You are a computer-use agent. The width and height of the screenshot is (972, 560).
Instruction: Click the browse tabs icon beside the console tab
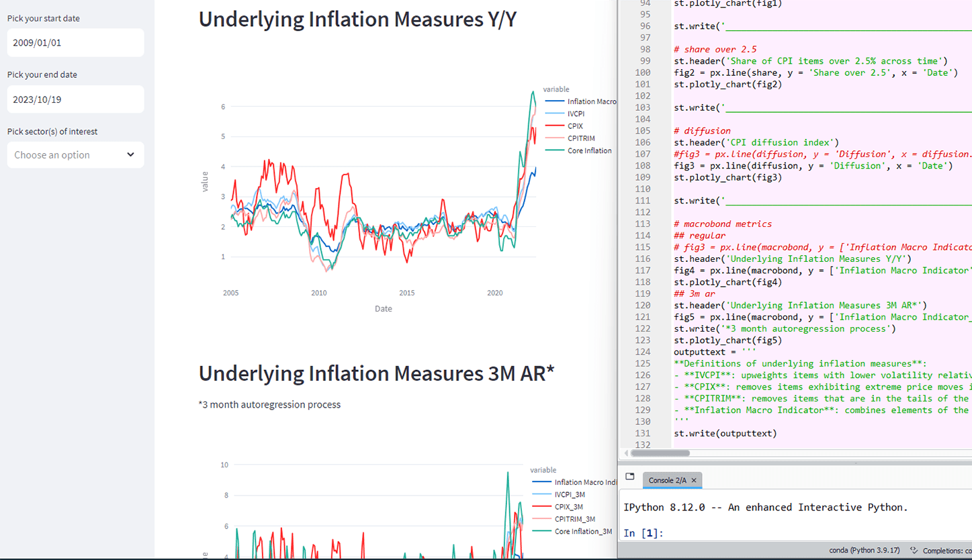pos(629,477)
